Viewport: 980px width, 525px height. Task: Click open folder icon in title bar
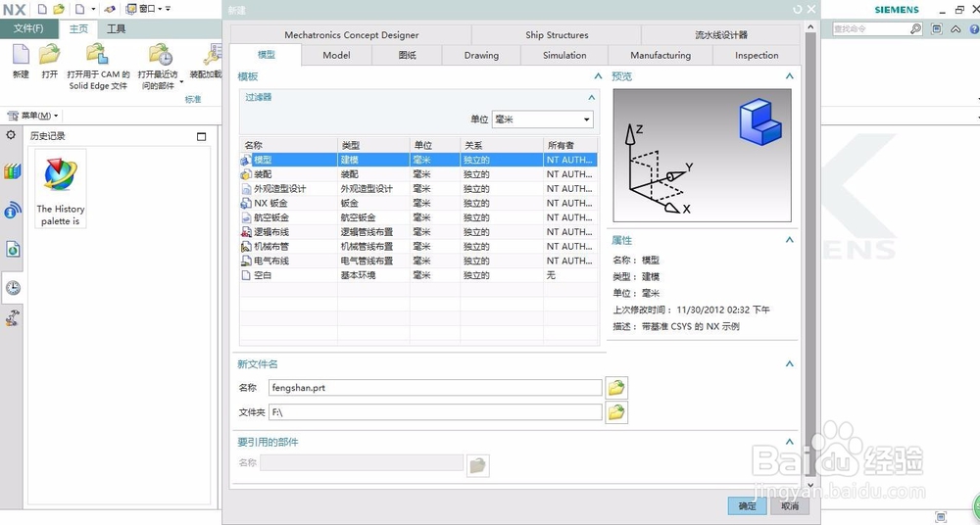point(59,9)
